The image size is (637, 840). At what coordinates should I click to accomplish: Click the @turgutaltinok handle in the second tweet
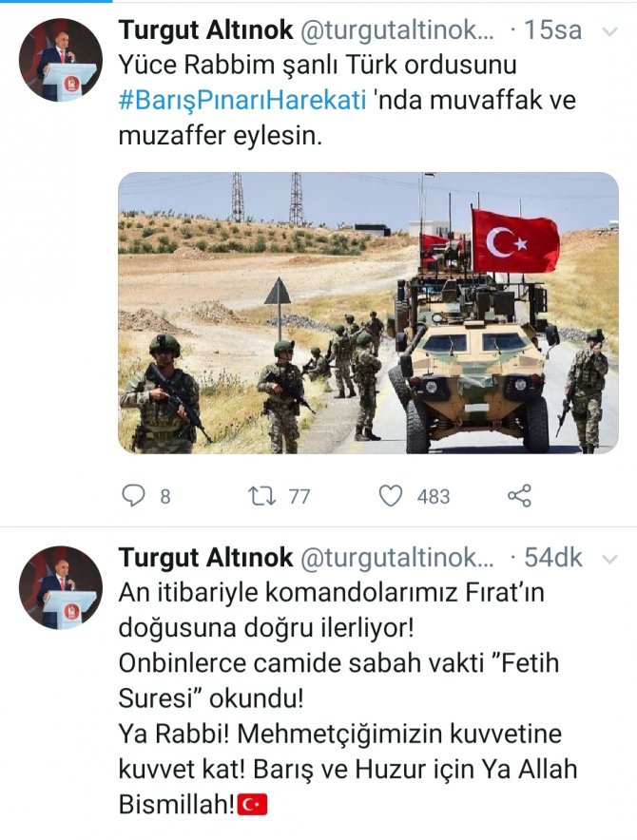[397, 558]
